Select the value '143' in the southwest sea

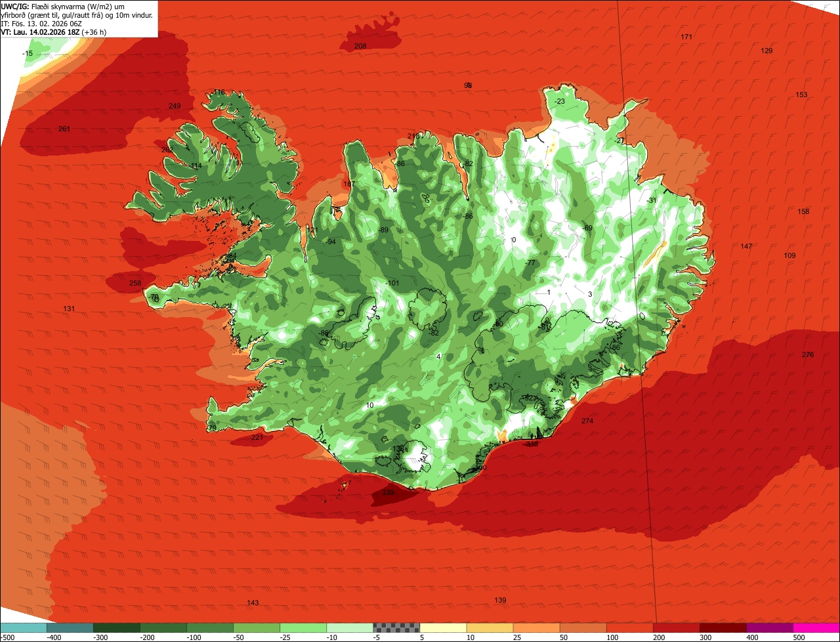click(253, 603)
